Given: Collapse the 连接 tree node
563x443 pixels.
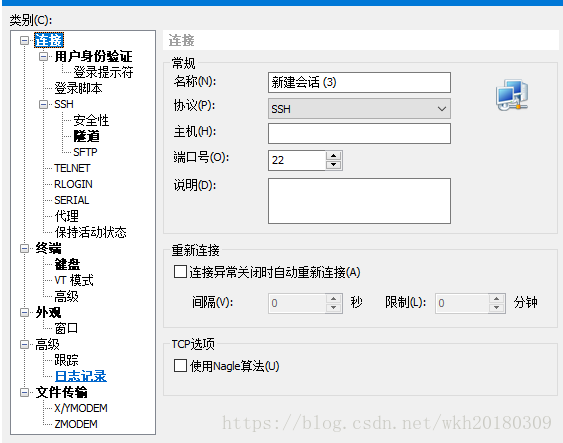Looking at the screenshot, I should click(24, 40).
